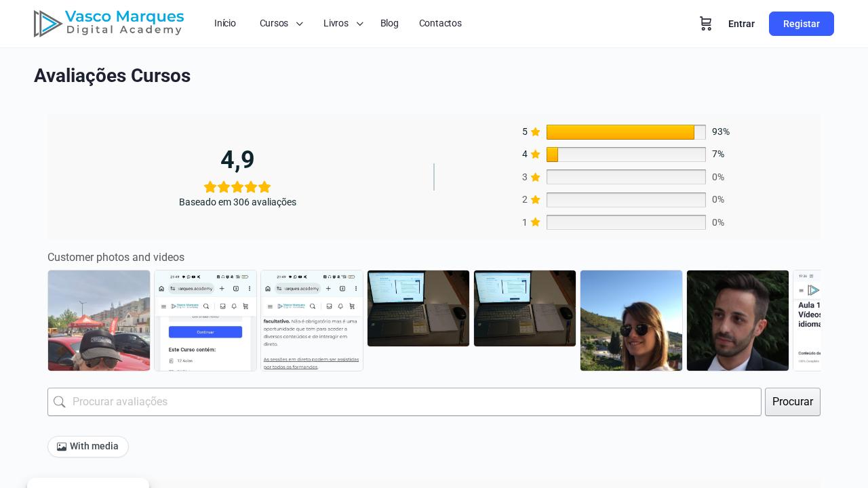Click the Entrar link
Image resolution: width=868 pixels, height=488 pixels.
741,24
